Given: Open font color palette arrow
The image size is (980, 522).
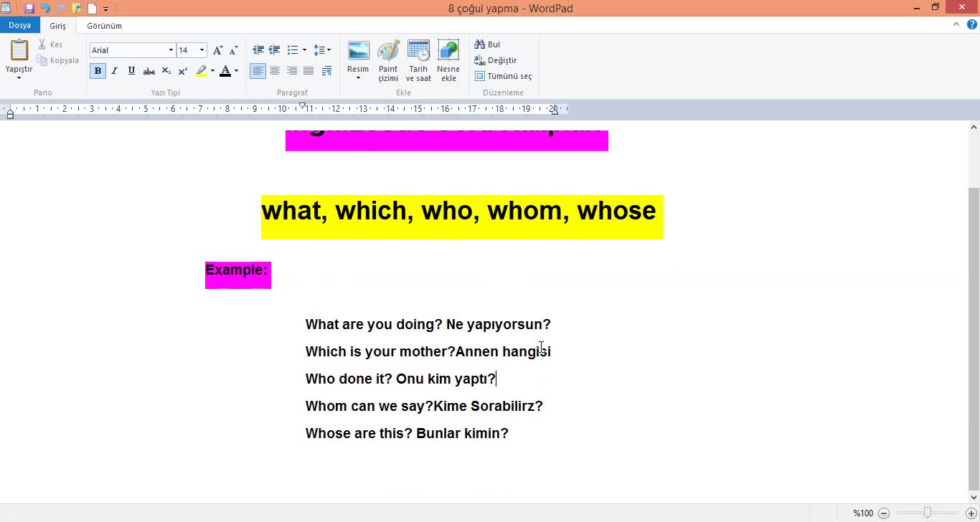Looking at the screenshot, I should tap(236, 71).
